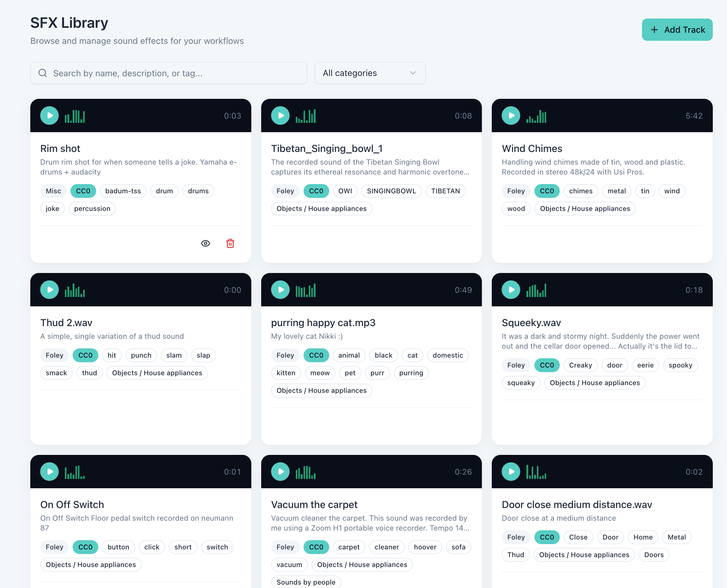This screenshot has width=727, height=588.
Task: Play Squeeky.wav
Action: click(x=511, y=290)
